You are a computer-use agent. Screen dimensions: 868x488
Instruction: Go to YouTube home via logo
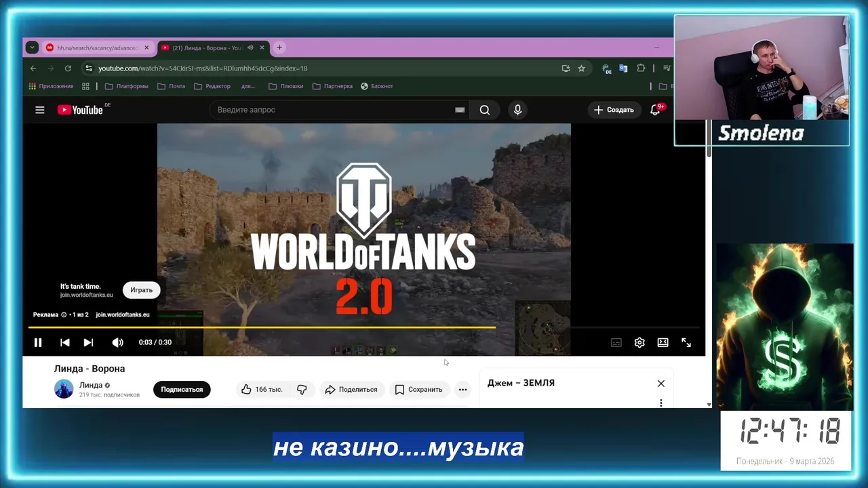point(81,110)
